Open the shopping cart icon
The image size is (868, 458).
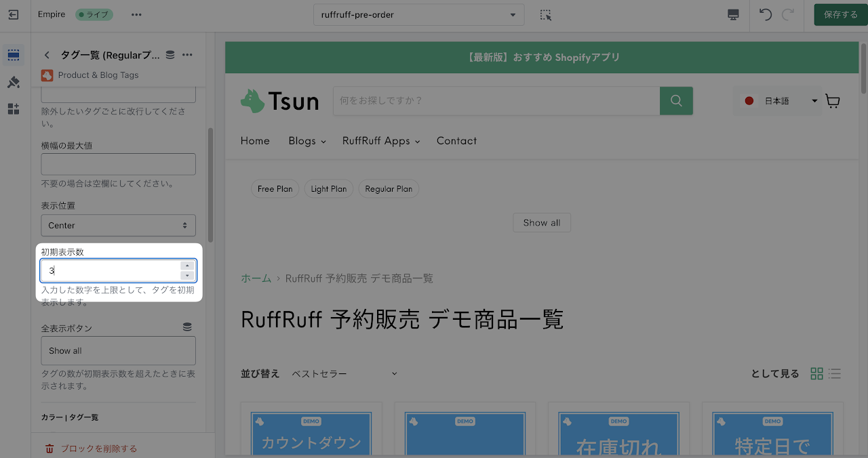click(833, 101)
